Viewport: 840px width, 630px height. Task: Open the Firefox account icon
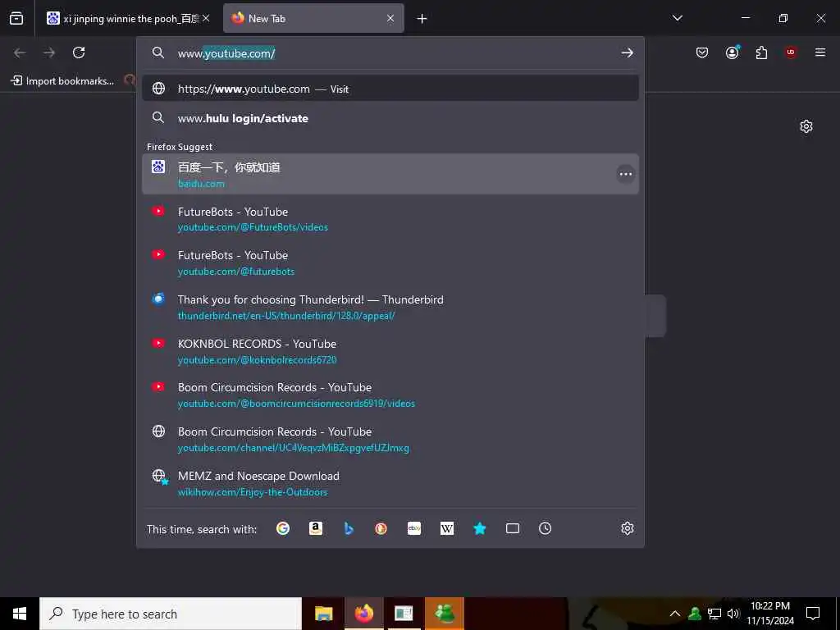(732, 52)
